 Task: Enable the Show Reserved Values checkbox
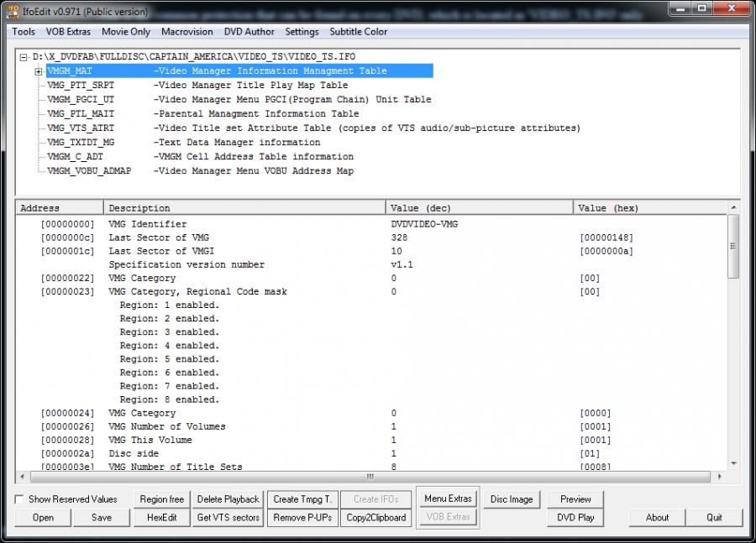pos(19,499)
